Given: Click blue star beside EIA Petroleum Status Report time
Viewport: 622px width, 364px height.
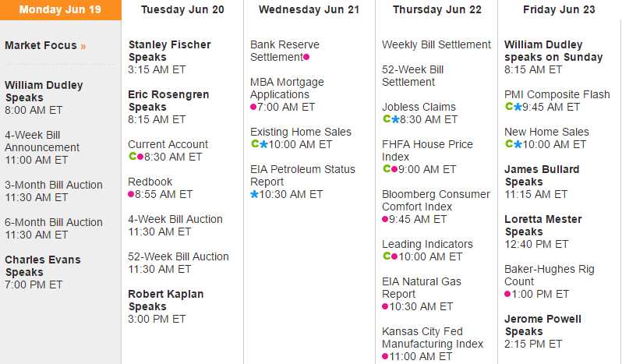Looking at the screenshot, I should [x=254, y=194].
